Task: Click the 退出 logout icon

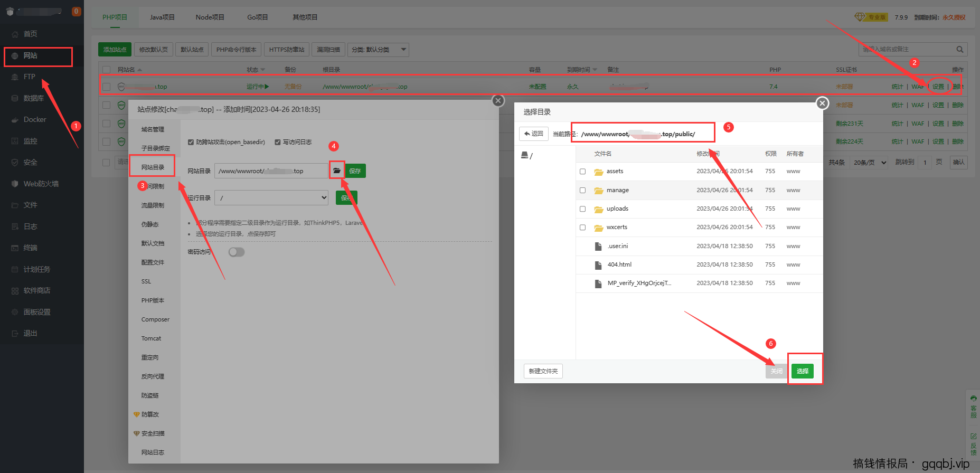Action: [x=15, y=333]
